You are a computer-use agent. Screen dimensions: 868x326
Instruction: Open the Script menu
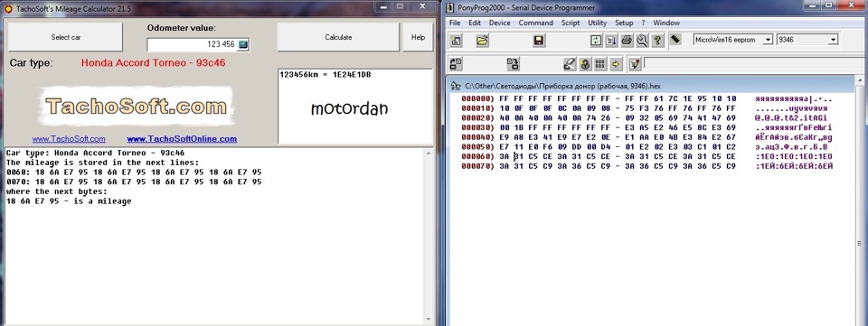click(x=571, y=23)
